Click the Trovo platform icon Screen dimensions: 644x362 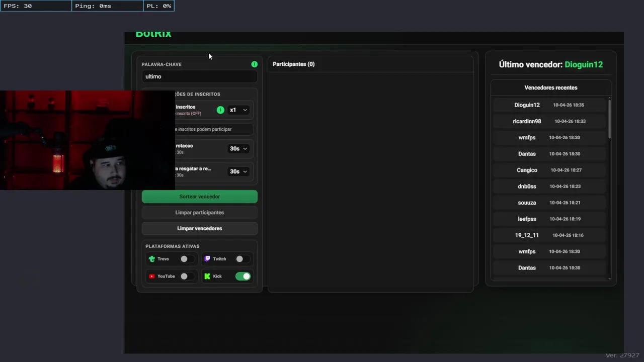[x=151, y=258]
